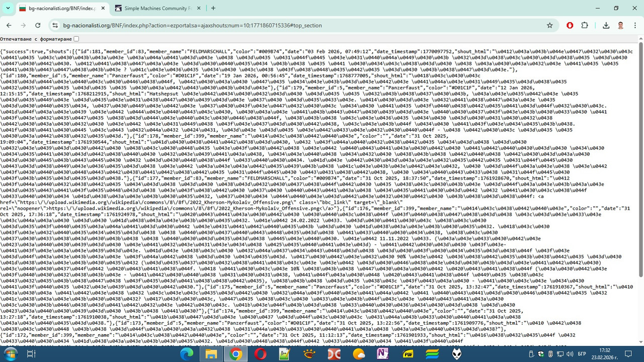
Task: Open the yellow PDF taskbar application
Action: coord(408,354)
